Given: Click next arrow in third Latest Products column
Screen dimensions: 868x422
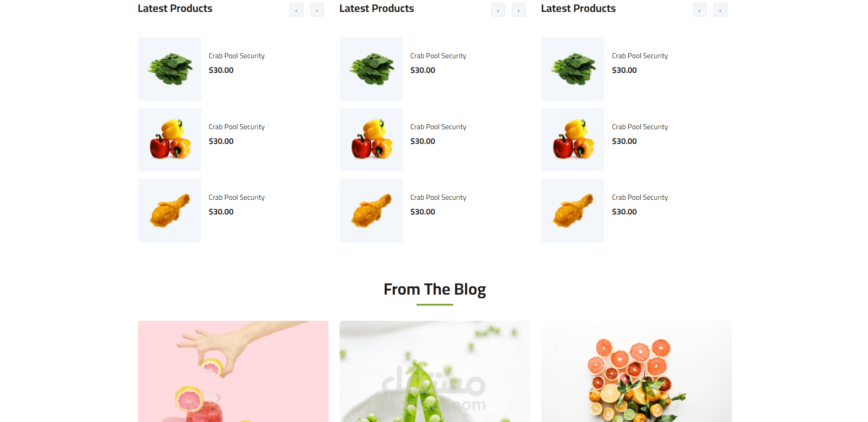Looking at the screenshot, I should (720, 10).
